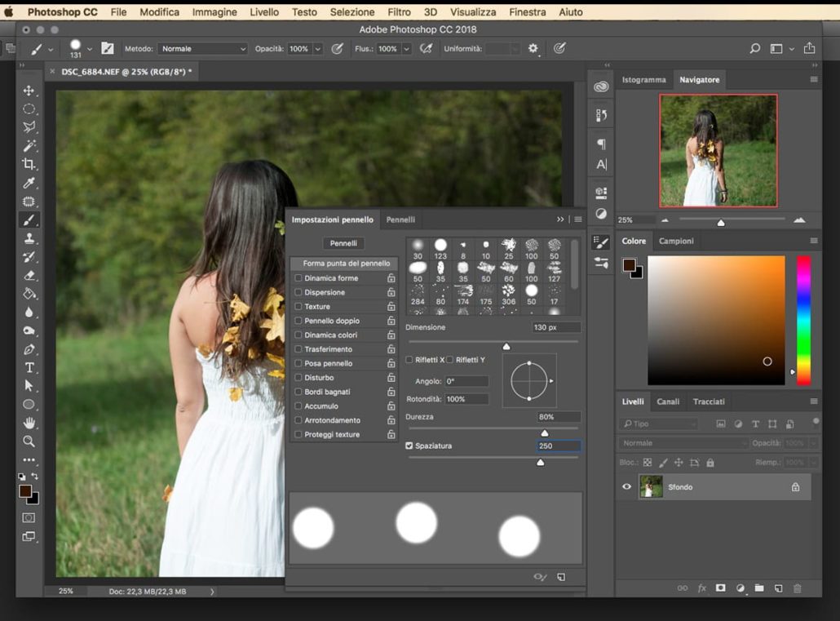Enable the Trasferimento checkbox
The height and width of the screenshot is (621, 840).
pyautogui.click(x=298, y=349)
